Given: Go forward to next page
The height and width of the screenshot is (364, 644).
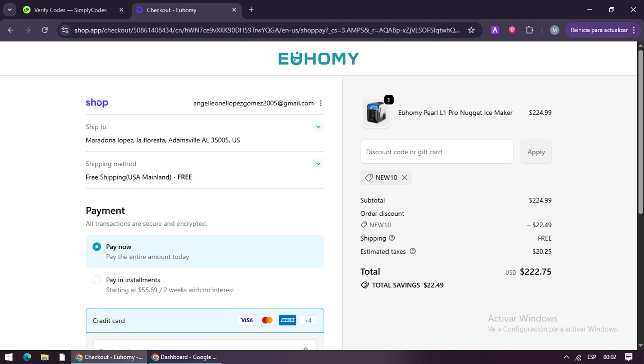Looking at the screenshot, I should [x=27, y=30].
